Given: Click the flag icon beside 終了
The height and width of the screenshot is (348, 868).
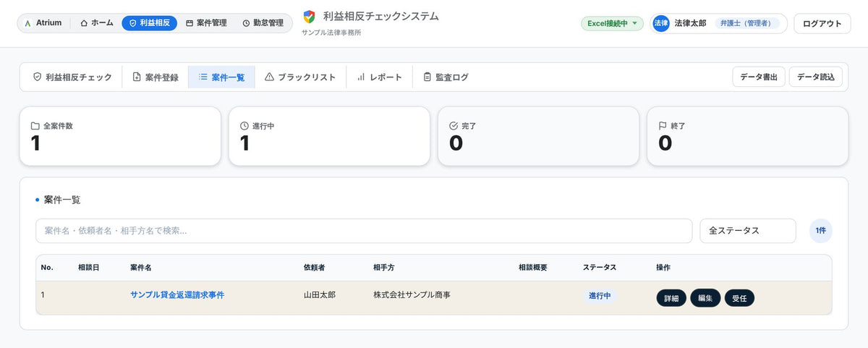Looking at the screenshot, I should coord(663,126).
